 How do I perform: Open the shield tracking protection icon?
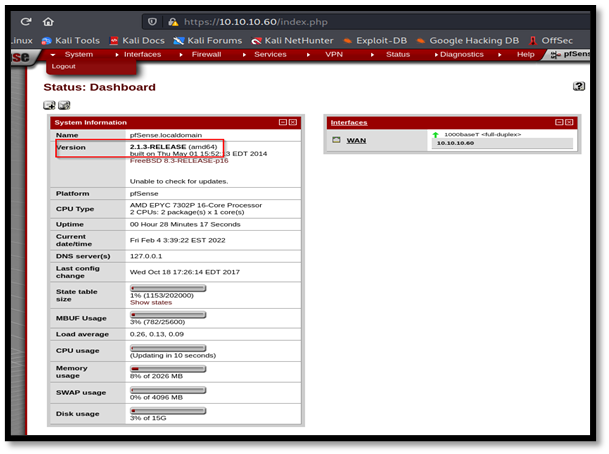coord(152,22)
